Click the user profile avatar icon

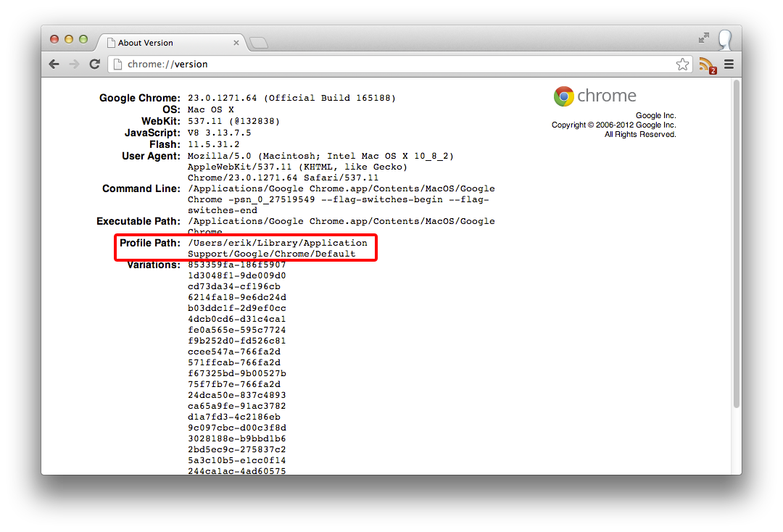coord(724,39)
